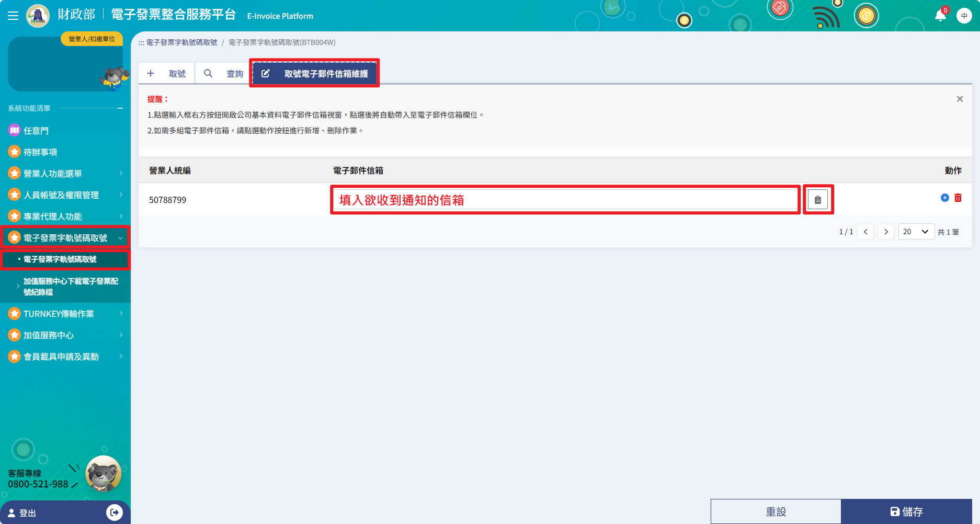Click the 重設 reset button
The width and height of the screenshot is (980, 524).
(776, 511)
